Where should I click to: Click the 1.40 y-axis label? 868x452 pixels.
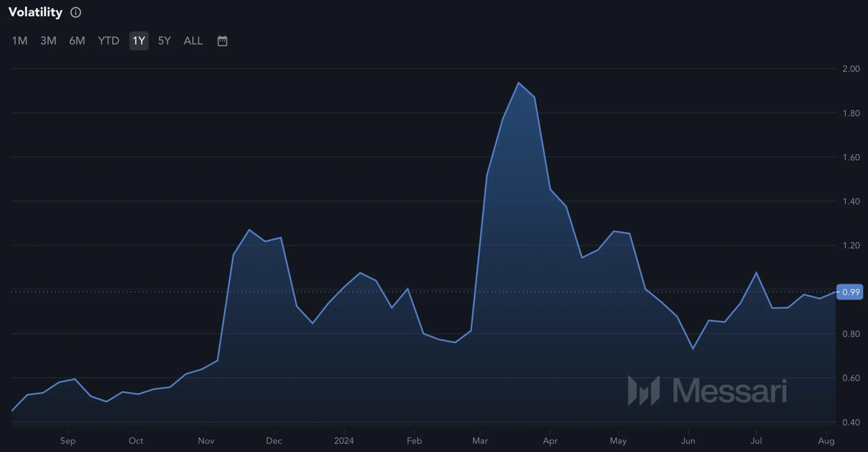tap(851, 201)
